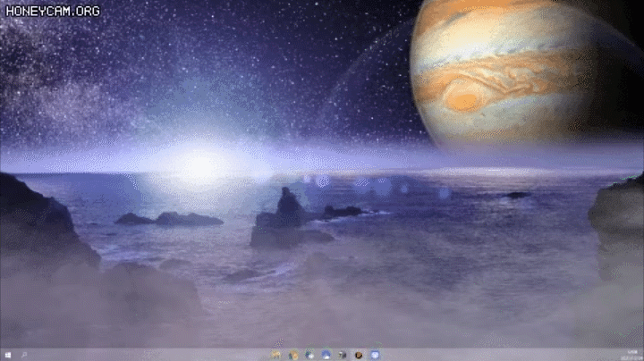This screenshot has width=644, height=361.
Task: Open the round blue taskbar app icon
Action: 326,355
